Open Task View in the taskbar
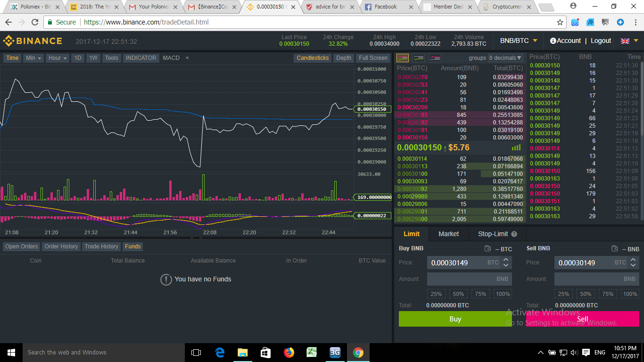The height and width of the screenshot is (362, 644). point(196,352)
